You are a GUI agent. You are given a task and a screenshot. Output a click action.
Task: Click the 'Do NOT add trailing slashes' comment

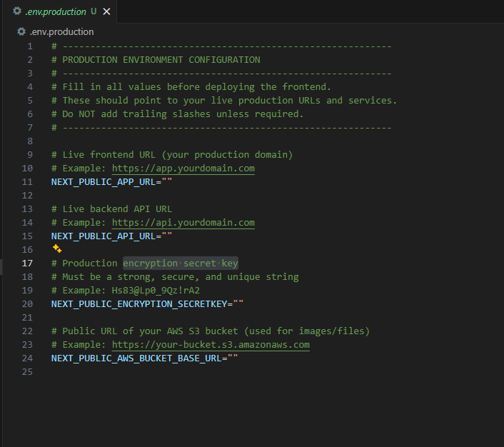pyautogui.click(x=178, y=114)
